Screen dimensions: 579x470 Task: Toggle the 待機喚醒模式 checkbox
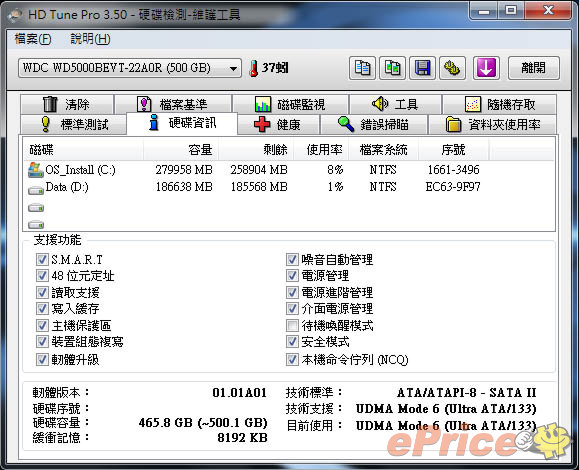click(292, 325)
